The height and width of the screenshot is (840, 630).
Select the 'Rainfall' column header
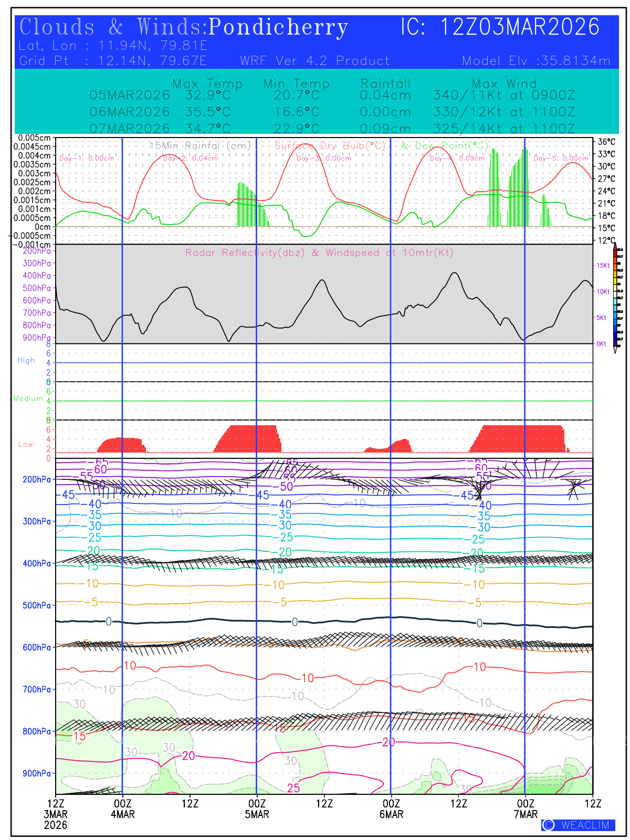385,83
